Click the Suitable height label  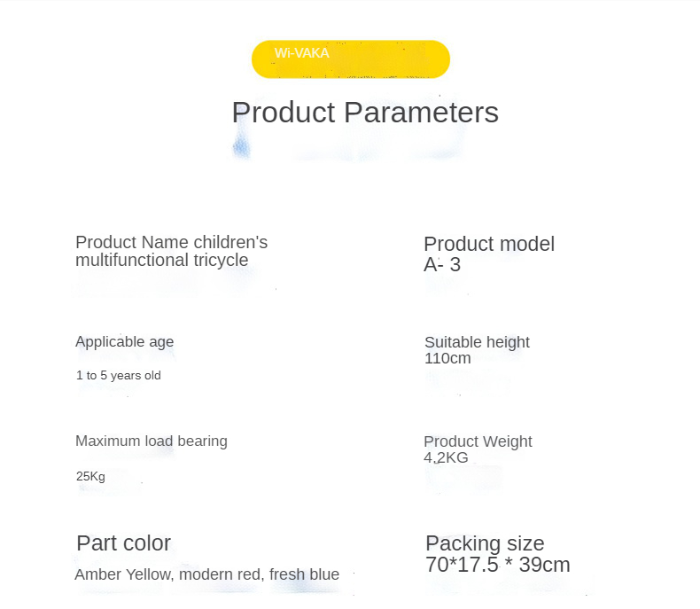(477, 342)
